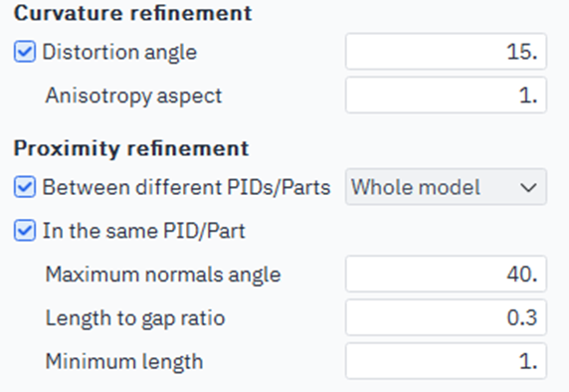Click the Between different PIDs/Parts label text
This screenshot has width=569, height=392.
click(187, 188)
